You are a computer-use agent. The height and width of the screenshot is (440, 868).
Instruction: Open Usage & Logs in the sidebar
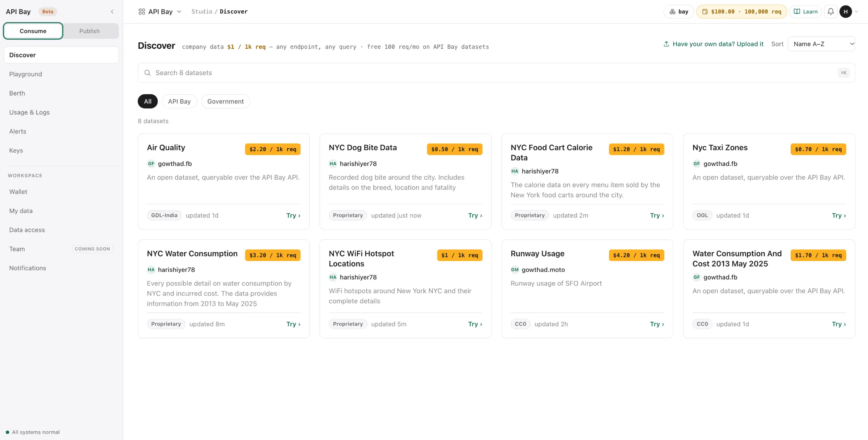point(61,112)
